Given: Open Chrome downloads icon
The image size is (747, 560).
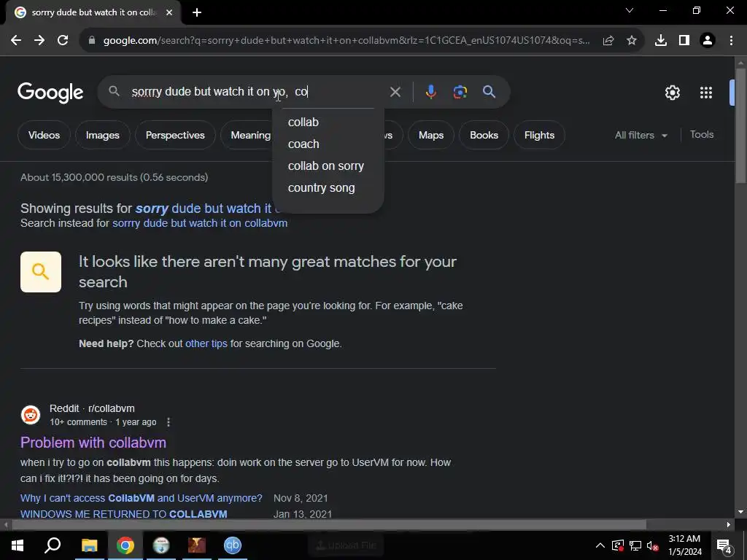Looking at the screenshot, I should 661,41.
